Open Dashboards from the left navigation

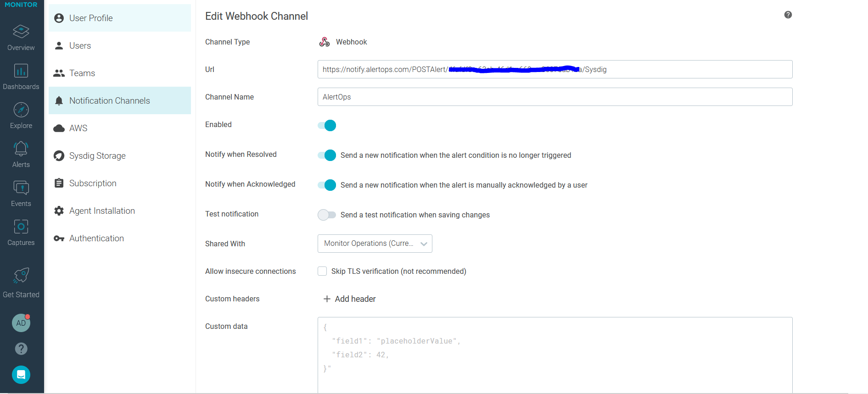pyautogui.click(x=21, y=71)
